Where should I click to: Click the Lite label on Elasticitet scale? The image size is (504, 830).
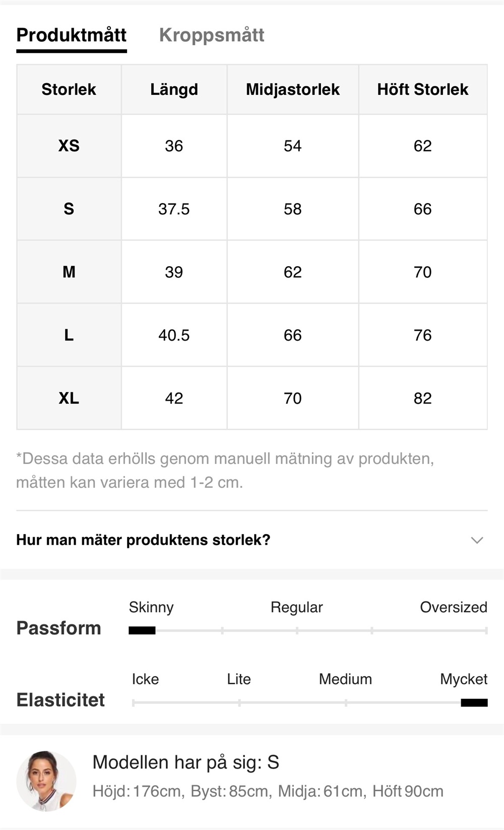pyautogui.click(x=238, y=679)
